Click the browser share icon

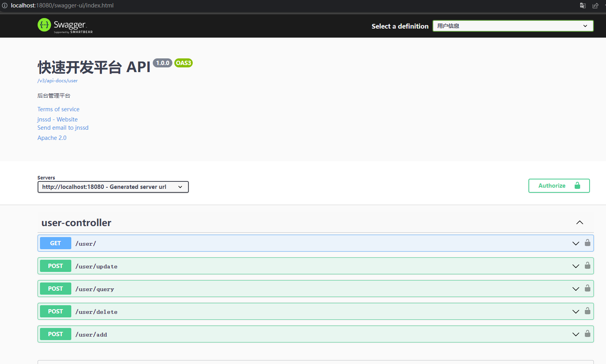point(595,5)
